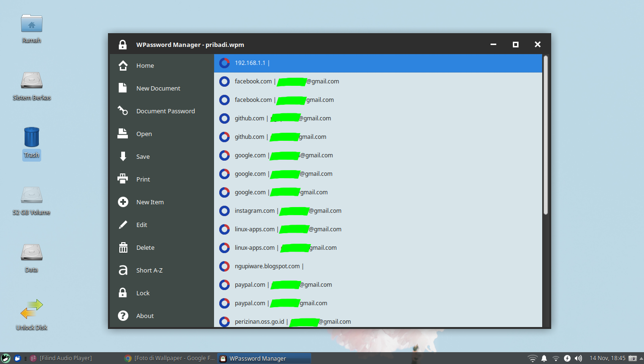Open the About page
The height and width of the screenshot is (364, 644).
click(x=162, y=316)
